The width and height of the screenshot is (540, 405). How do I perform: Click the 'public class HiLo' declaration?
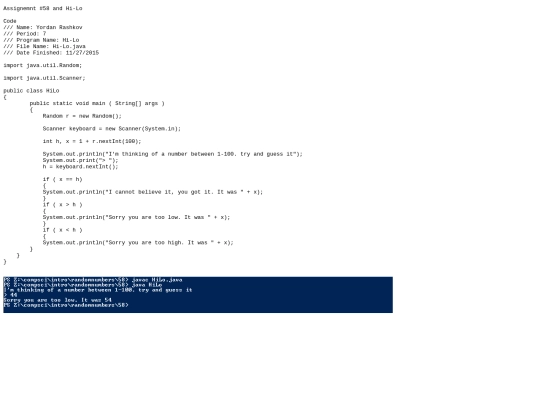tap(31, 91)
